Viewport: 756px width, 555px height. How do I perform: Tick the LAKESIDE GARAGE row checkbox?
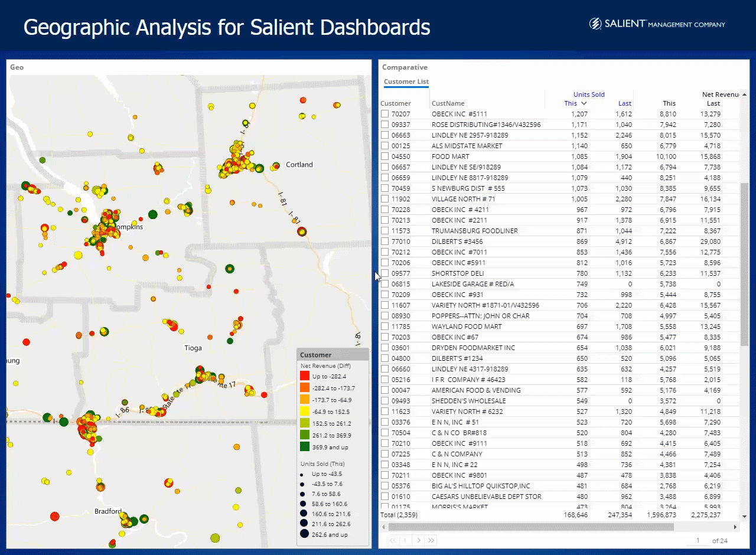(385, 284)
